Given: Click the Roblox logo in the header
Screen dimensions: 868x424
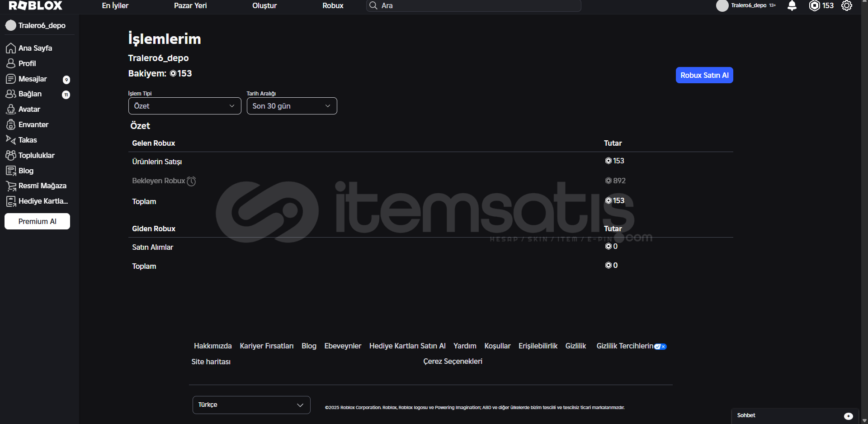Looking at the screenshot, I should 36,5.
